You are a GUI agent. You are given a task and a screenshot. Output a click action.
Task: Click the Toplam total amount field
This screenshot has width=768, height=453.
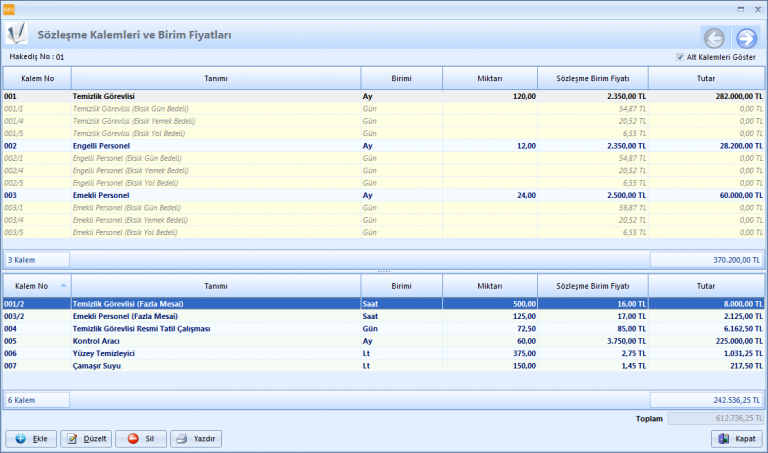[x=715, y=419]
